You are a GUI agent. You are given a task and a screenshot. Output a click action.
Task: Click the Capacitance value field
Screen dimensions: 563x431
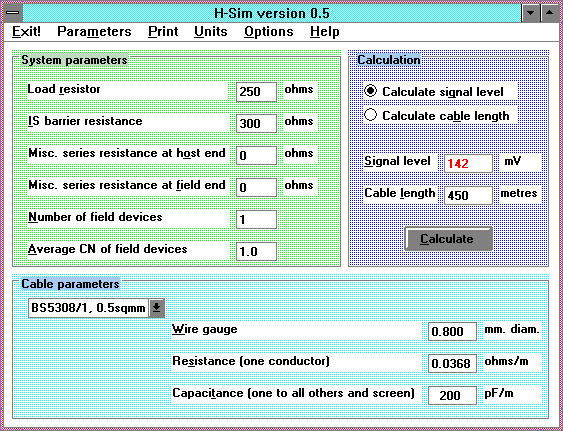(x=452, y=395)
